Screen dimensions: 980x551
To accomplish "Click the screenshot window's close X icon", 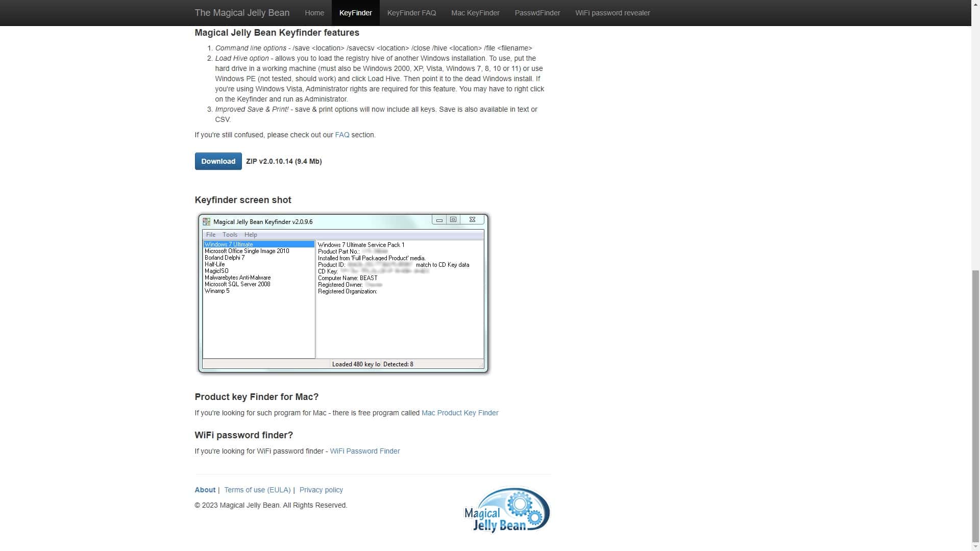I will click(472, 220).
